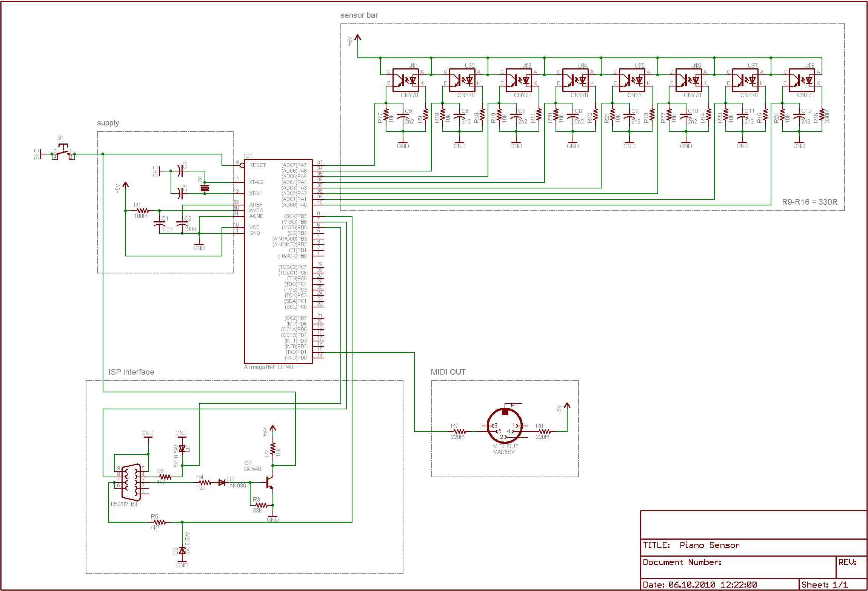Select the S1 pushbutton switch symbol

pyautogui.click(x=63, y=152)
